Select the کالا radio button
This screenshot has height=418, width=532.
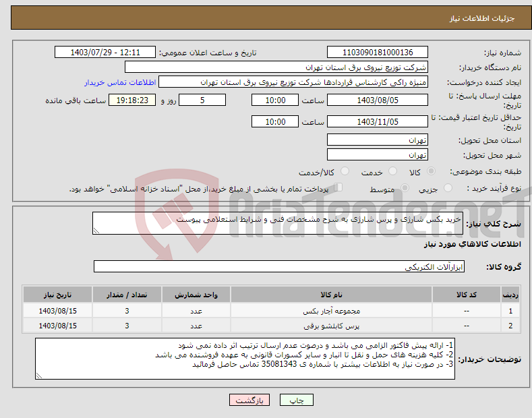point(431,171)
